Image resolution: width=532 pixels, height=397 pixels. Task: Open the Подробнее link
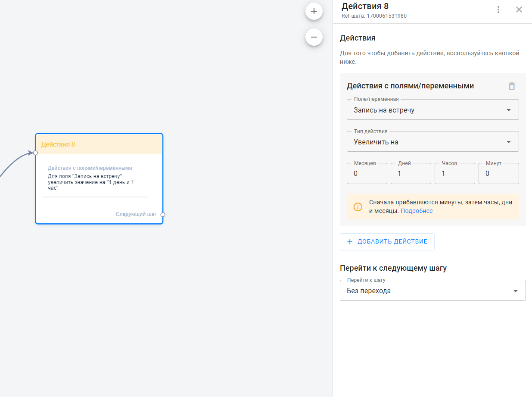[x=417, y=211]
